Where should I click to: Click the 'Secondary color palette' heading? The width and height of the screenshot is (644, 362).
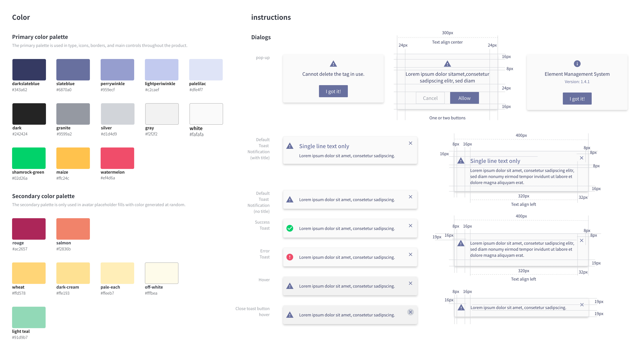pyautogui.click(x=43, y=196)
